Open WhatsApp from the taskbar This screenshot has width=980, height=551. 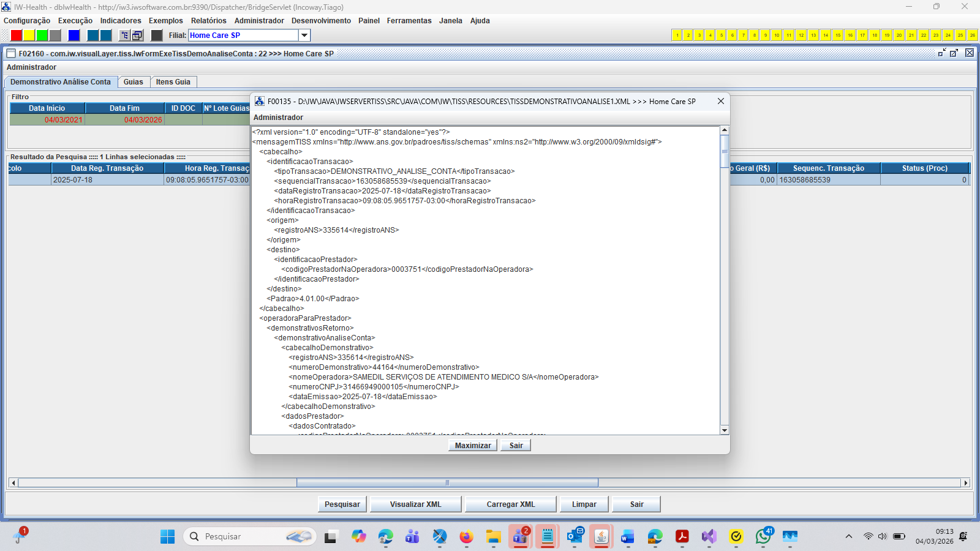click(x=763, y=537)
